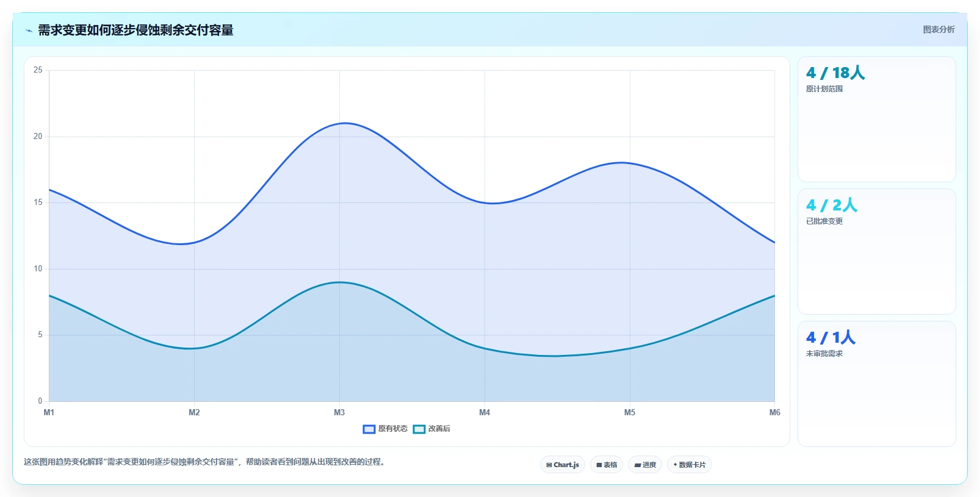980x497 pixels.
Task: Toggle the 改善后 legend item
Action: click(431, 429)
